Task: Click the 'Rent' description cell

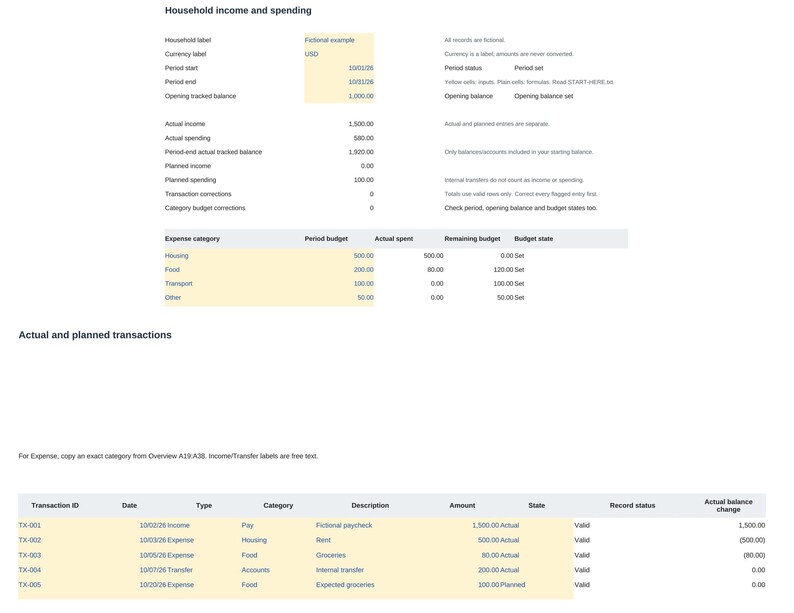Action: [323, 540]
